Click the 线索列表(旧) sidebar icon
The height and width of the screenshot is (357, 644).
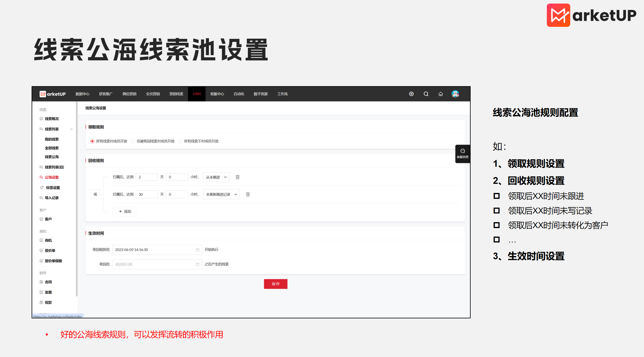pyautogui.click(x=41, y=167)
